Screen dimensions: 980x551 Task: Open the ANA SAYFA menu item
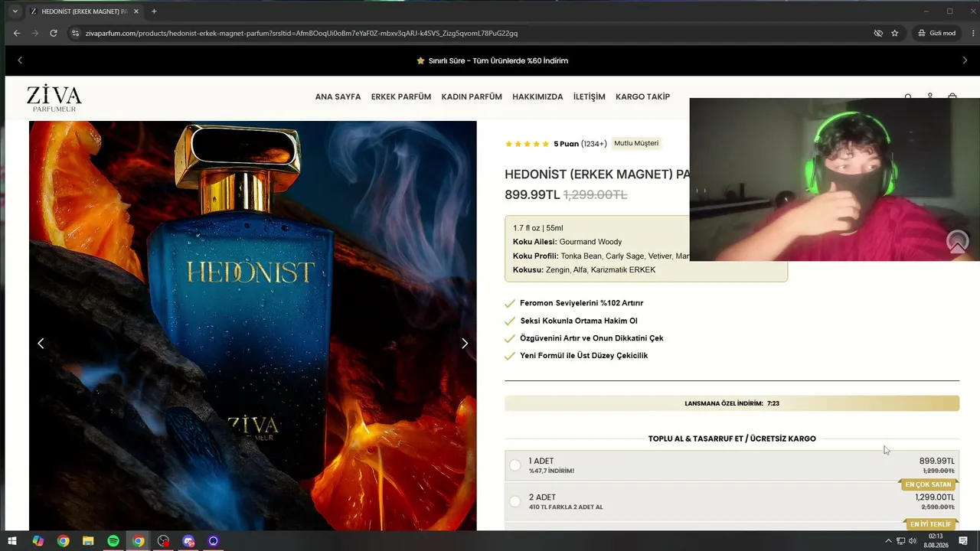point(338,97)
